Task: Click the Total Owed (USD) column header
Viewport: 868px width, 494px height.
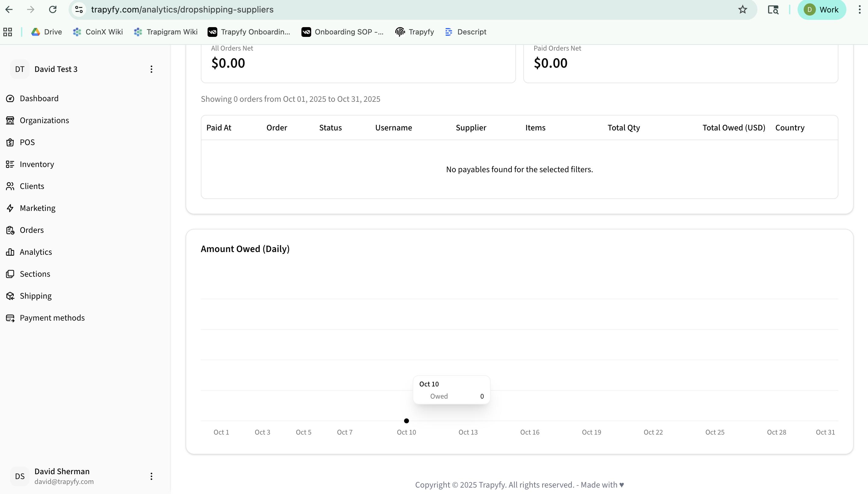Action: [x=734, y=128]
